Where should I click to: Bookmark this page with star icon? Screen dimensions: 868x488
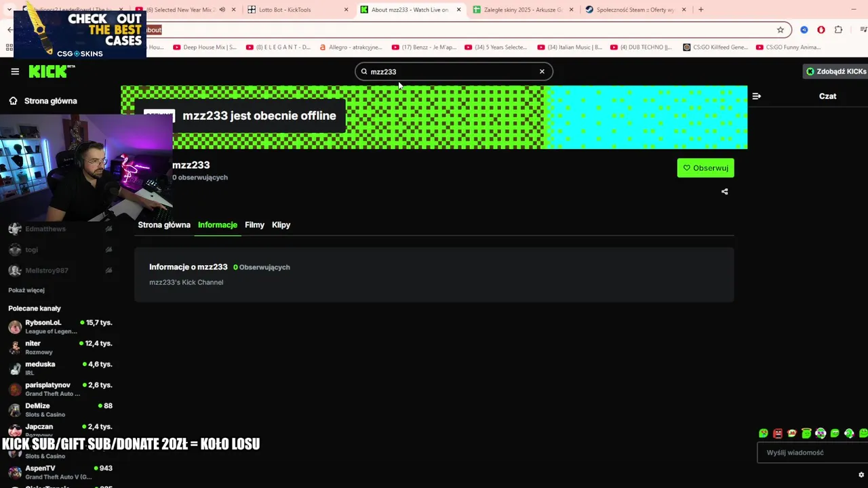click(781, 30)
